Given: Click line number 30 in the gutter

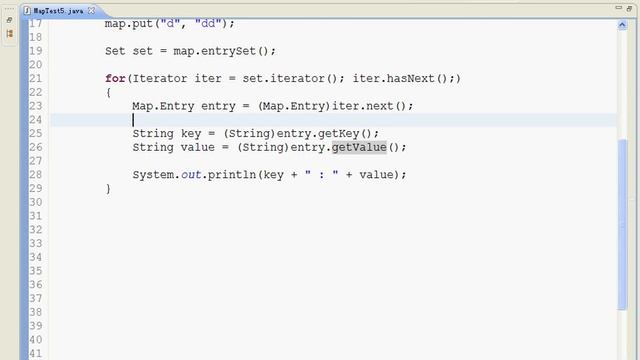Looking at the screenshot, I should click(x=36, y=202).
